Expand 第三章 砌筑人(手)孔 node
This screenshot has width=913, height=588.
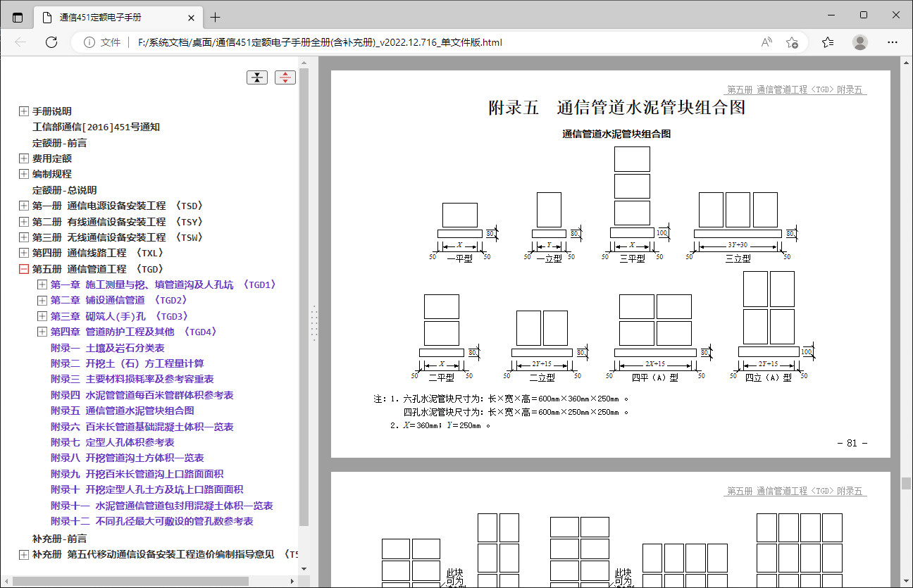[x=42, y=316]
